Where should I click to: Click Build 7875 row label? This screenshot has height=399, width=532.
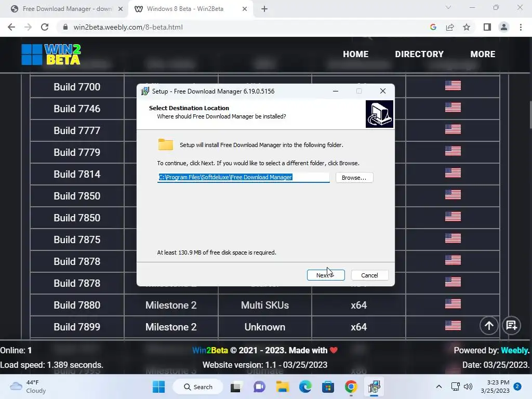[x=77, y=240]
